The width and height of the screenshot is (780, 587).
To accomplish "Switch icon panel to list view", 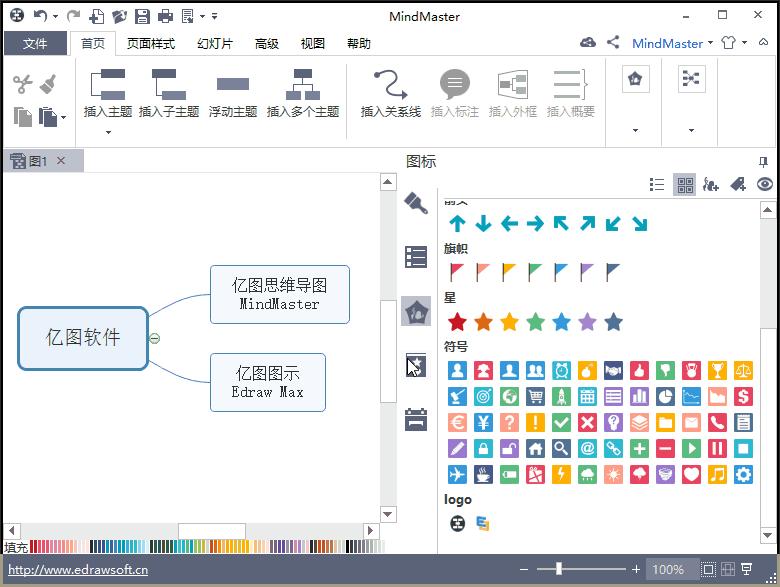I will 657,185.
